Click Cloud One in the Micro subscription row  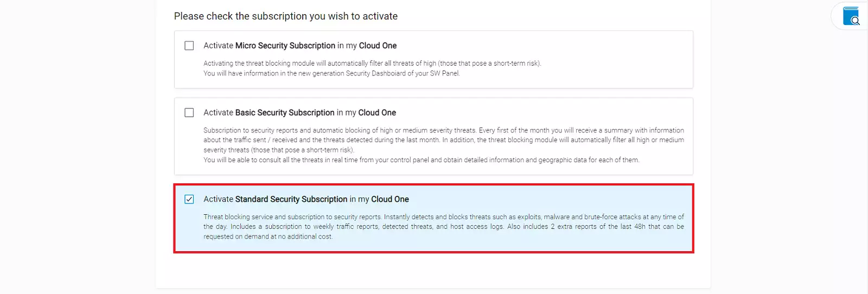(x=378, y=46)
